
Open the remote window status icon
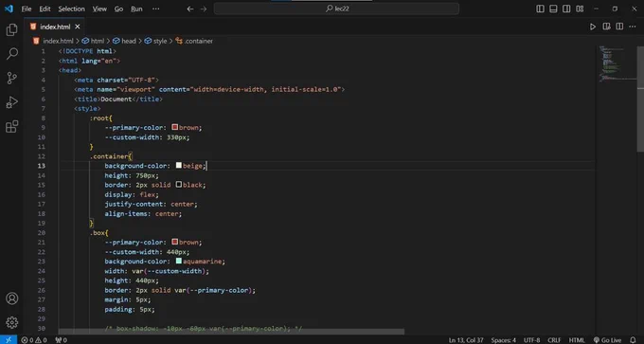pos(9,340)
